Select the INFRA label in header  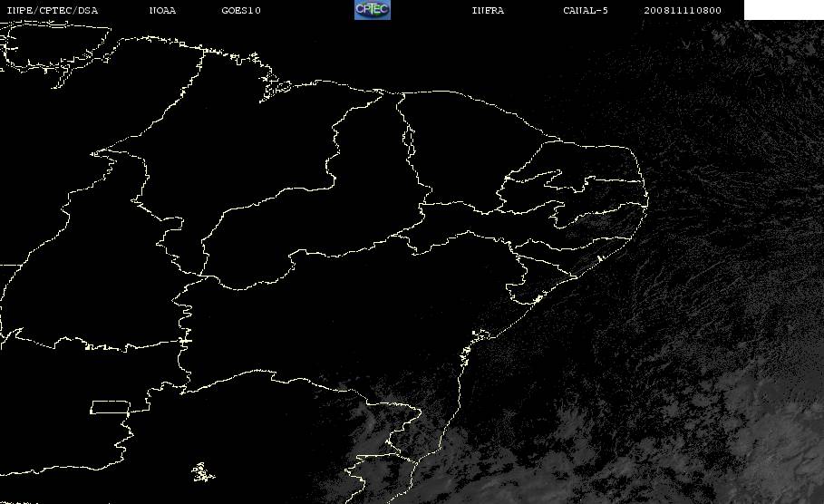(488, 11)
